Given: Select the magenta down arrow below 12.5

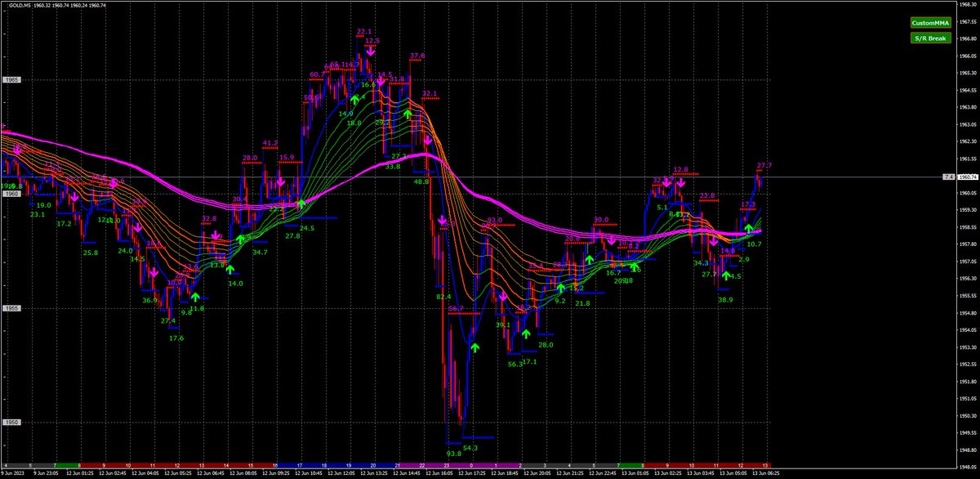Looking at the screenshot, I should point(370,51).
